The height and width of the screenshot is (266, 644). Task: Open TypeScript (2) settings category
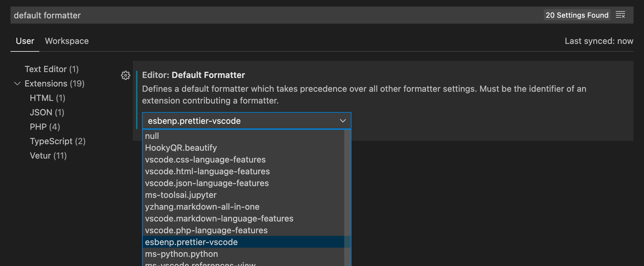point(58,141)
